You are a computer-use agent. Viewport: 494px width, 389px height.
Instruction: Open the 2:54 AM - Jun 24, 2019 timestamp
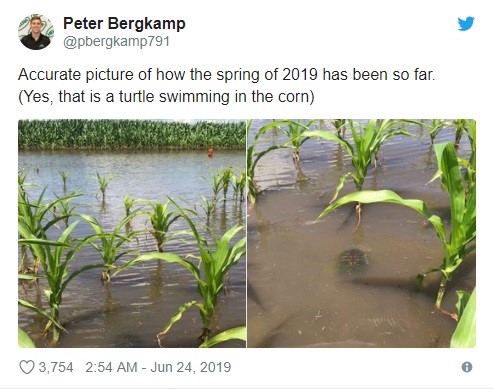tap(158, 367)
